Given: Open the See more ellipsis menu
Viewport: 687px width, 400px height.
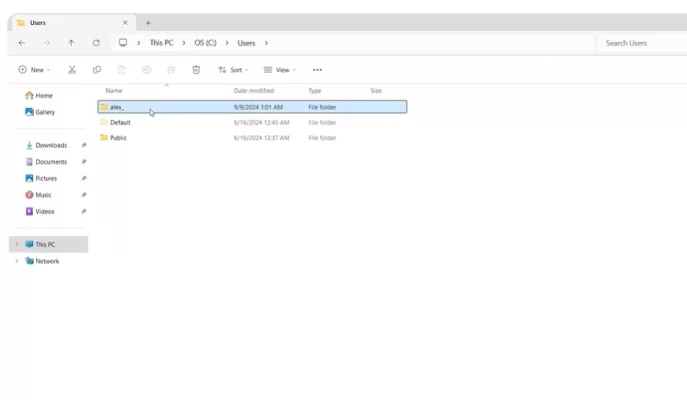Looking at the screenshot, I should pyautogui.click(x=317, y=70).
